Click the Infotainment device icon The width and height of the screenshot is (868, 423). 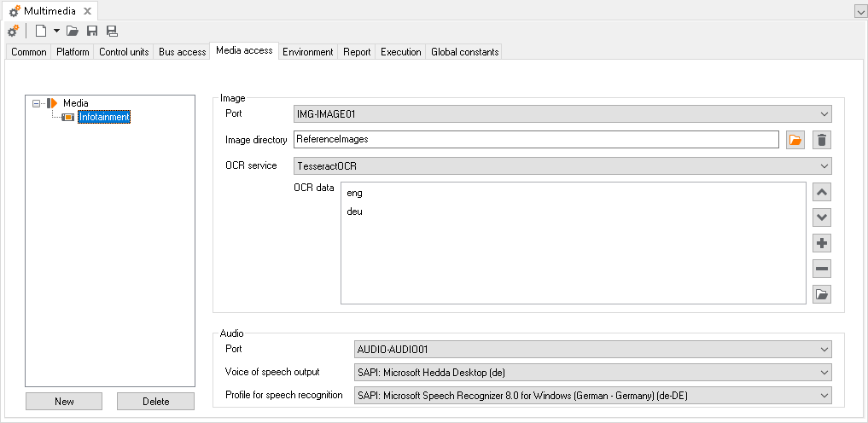coord(68,117)
